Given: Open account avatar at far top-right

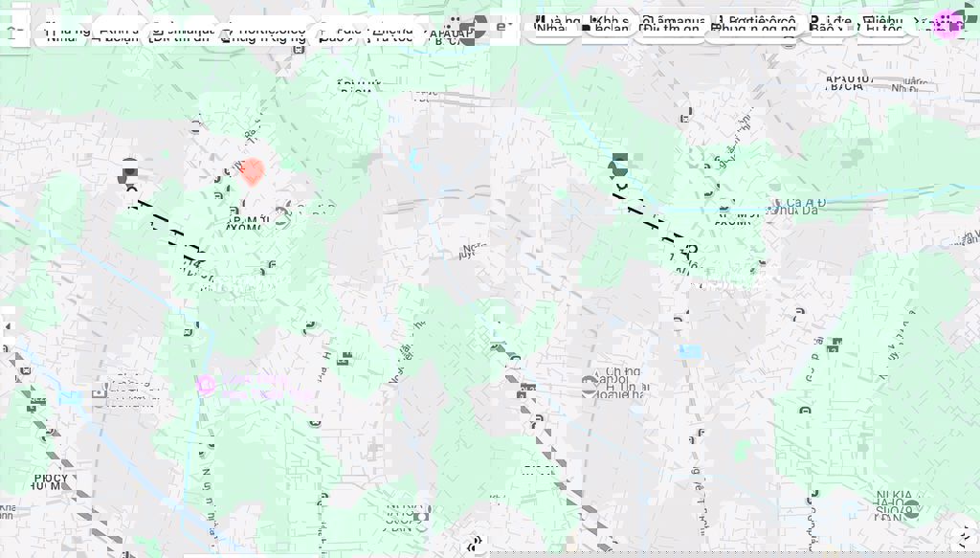Looking at the screenshot, I should pos(969,26).
